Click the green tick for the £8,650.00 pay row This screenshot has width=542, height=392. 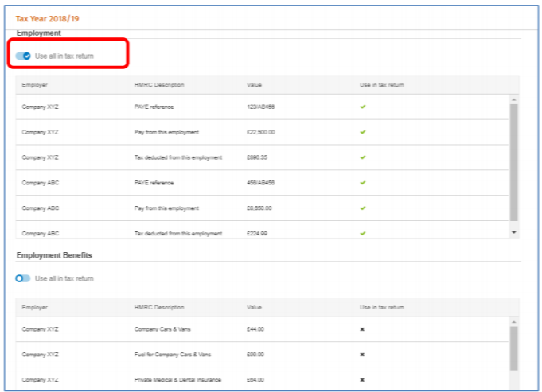(x=363, y=208)
